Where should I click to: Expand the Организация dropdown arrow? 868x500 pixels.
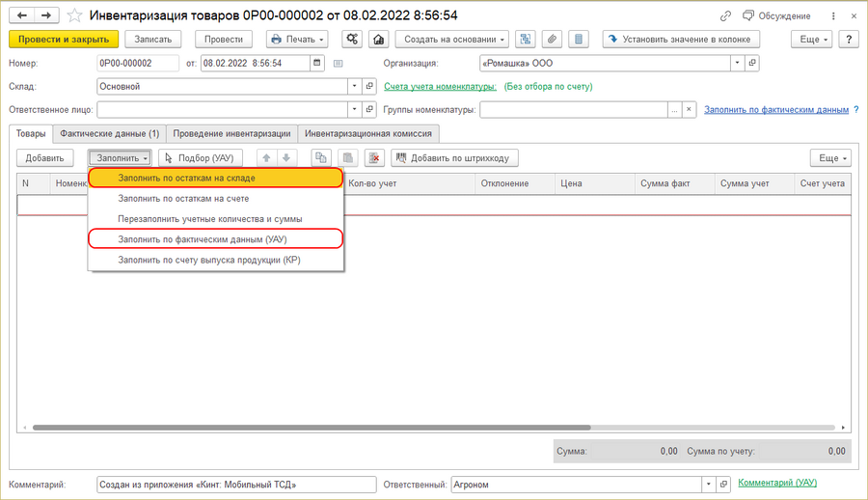[738, 63]
